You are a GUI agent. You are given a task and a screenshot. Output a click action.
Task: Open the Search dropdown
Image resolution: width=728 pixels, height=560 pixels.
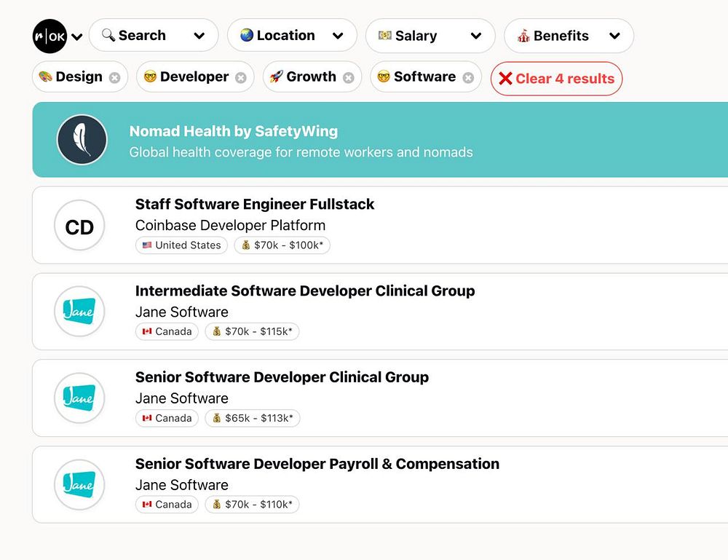tap(153, 36)
